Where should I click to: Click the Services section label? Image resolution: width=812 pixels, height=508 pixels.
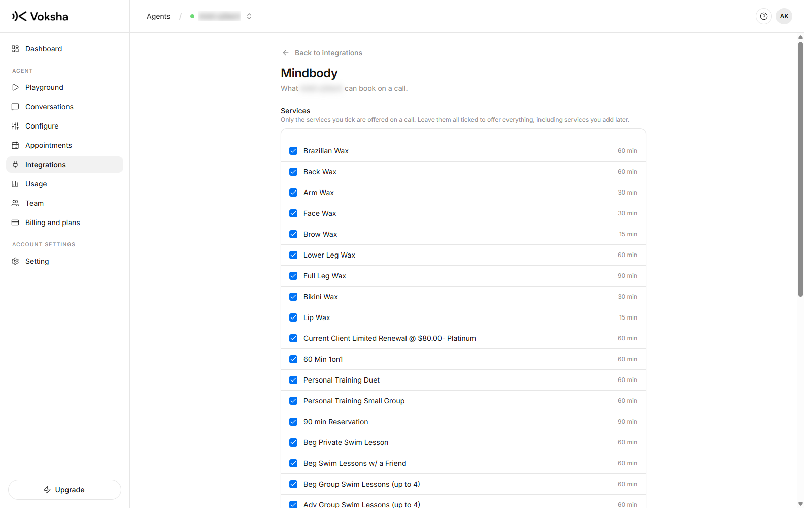[295, 111]
